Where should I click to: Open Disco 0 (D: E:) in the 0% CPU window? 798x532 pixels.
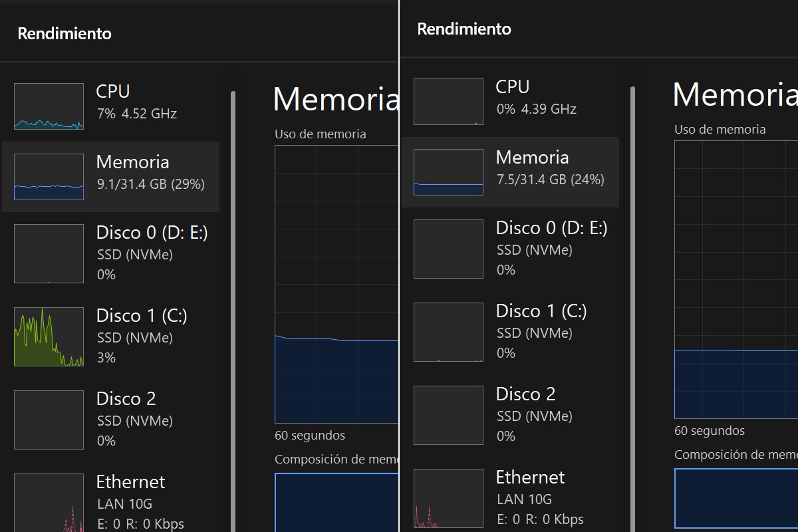pos(510,249)
